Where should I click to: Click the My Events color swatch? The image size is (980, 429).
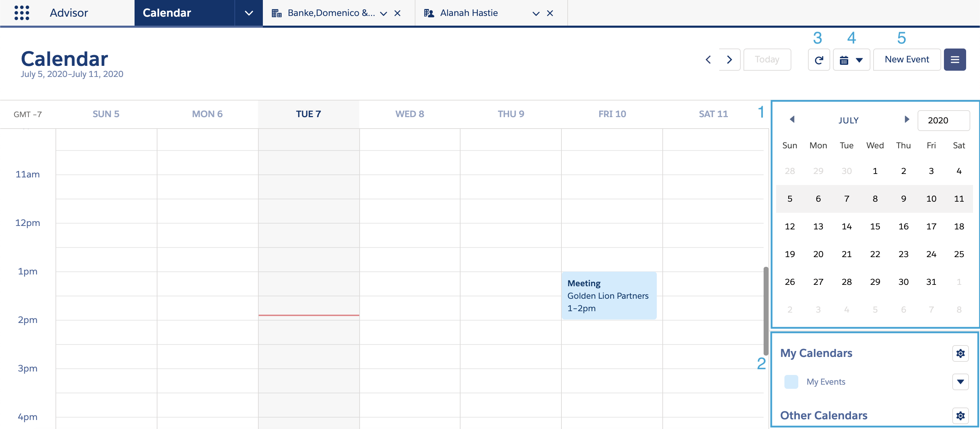pyautogui.click(x=791, y=382)
